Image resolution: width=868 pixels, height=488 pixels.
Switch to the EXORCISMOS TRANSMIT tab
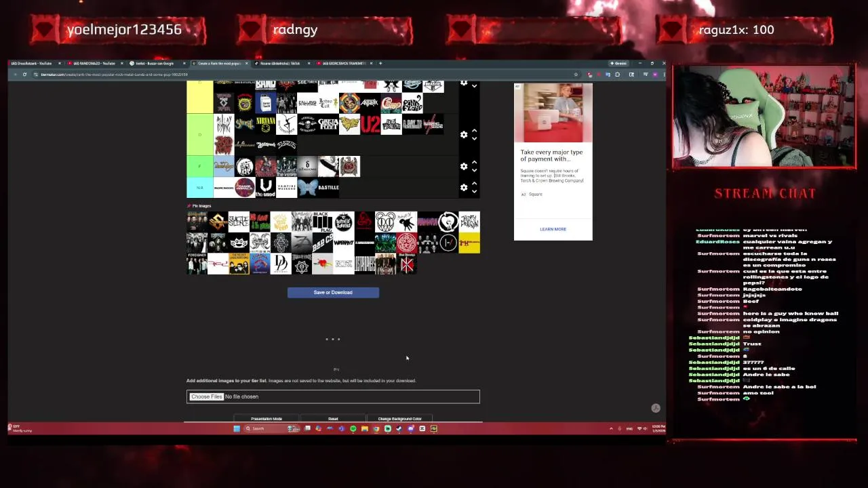click(343, 63)
